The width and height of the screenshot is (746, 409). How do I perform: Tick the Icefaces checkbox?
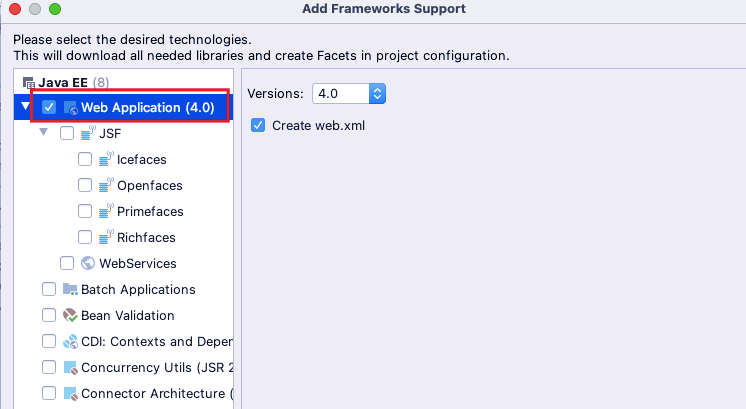coord(85,159)
